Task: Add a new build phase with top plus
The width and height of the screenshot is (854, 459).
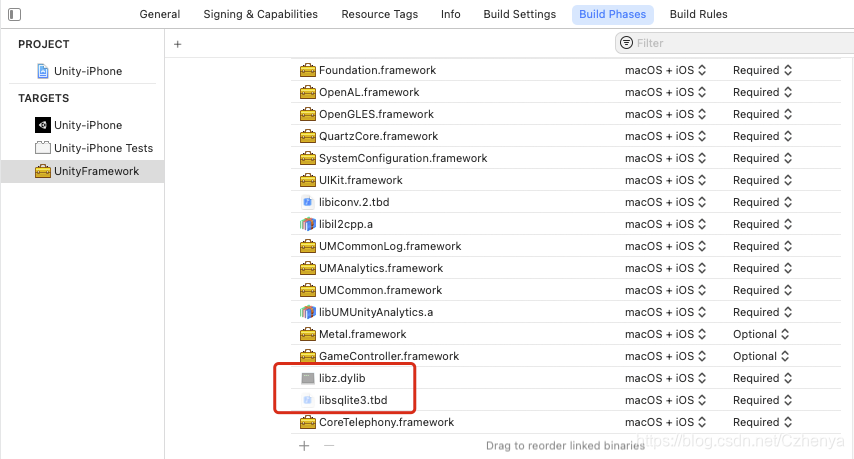Action: point(178,44)
